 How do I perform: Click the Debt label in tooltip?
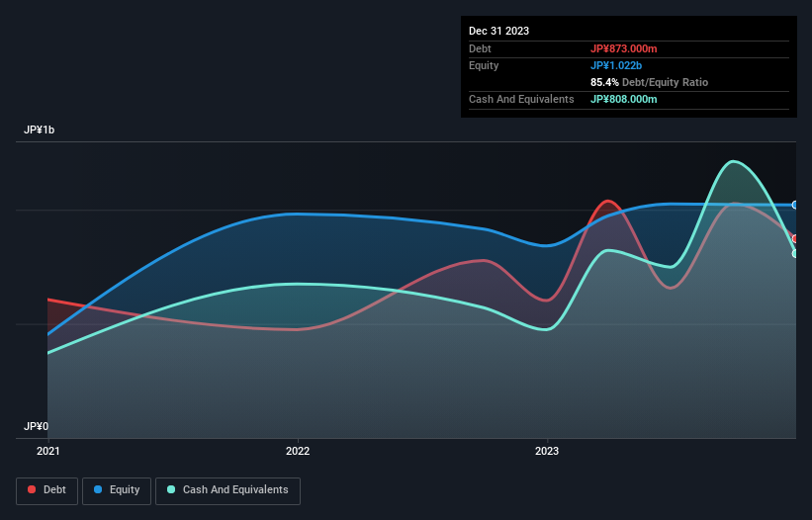(480, 48)
